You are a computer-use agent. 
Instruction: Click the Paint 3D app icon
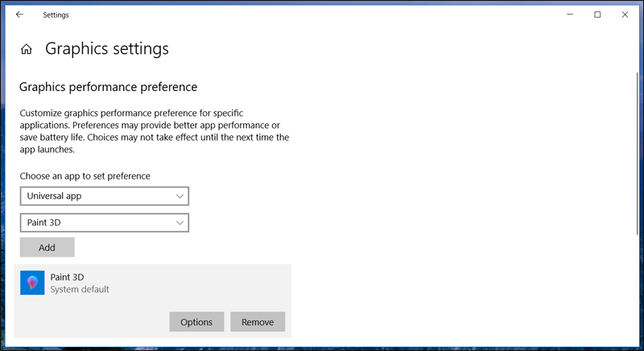[32, 283]
